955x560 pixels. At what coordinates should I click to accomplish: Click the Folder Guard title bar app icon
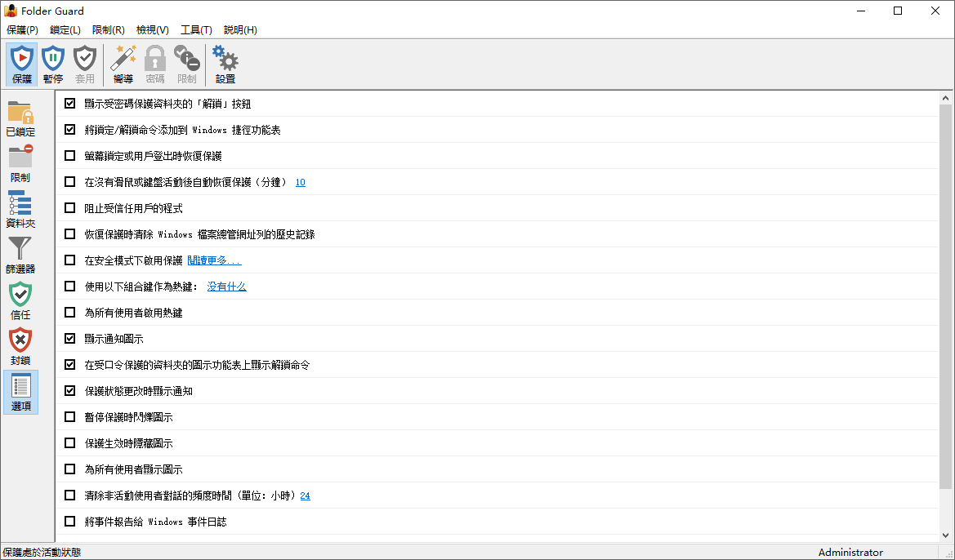coord(10,11)
